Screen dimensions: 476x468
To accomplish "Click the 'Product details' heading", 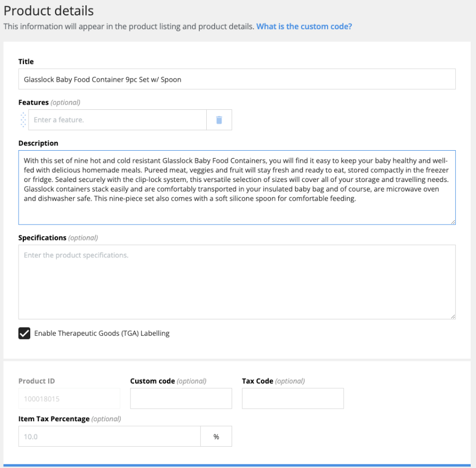I will click(x=49, y=11).
